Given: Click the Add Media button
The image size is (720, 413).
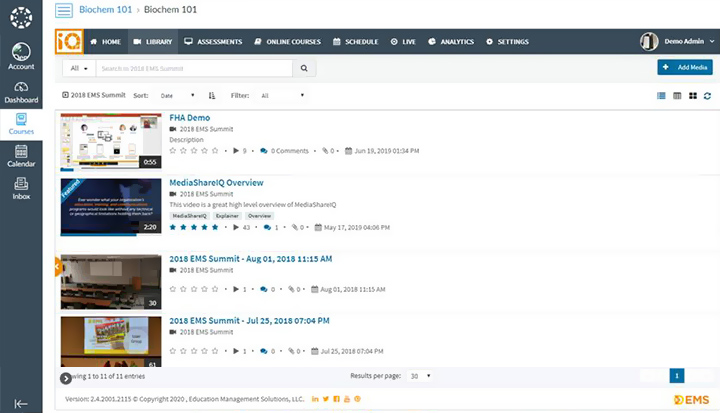Looking at the screenshot, I should click(x=685, y=67).
